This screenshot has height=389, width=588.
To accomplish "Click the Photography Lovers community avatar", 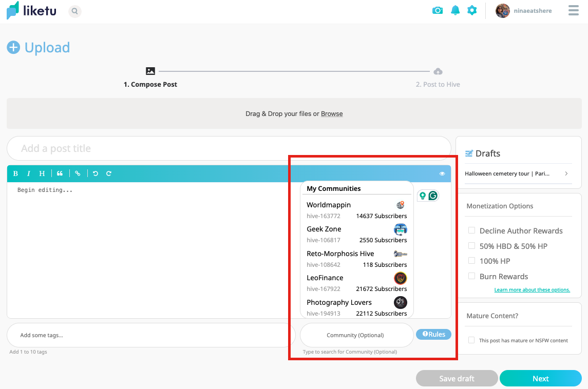I will click(x=401, y=302).
